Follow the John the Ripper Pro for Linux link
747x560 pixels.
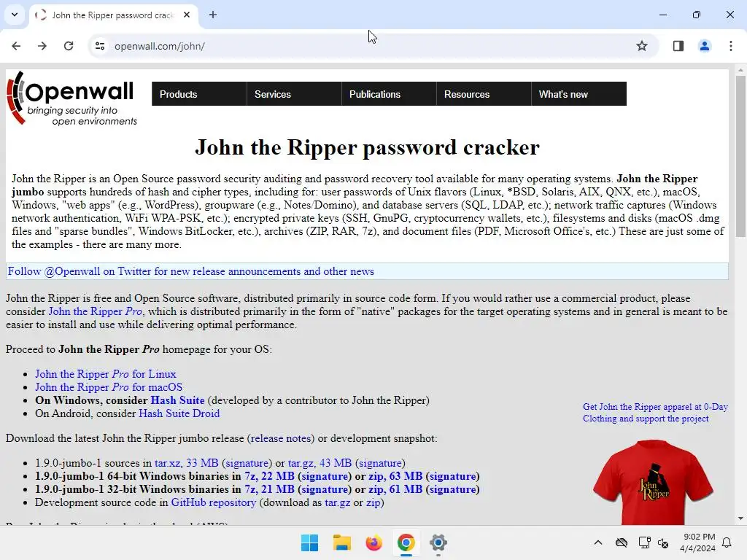click(106, 374)
